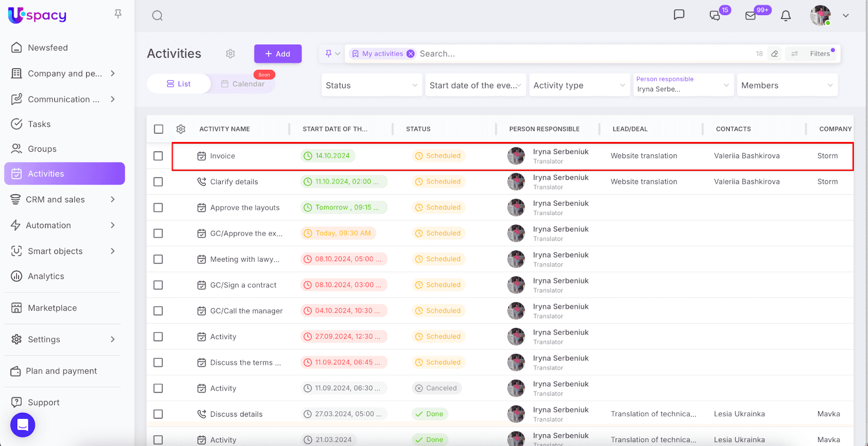Click into the Search input field
This screenshot has width=868, height=446.
(580, 54)
